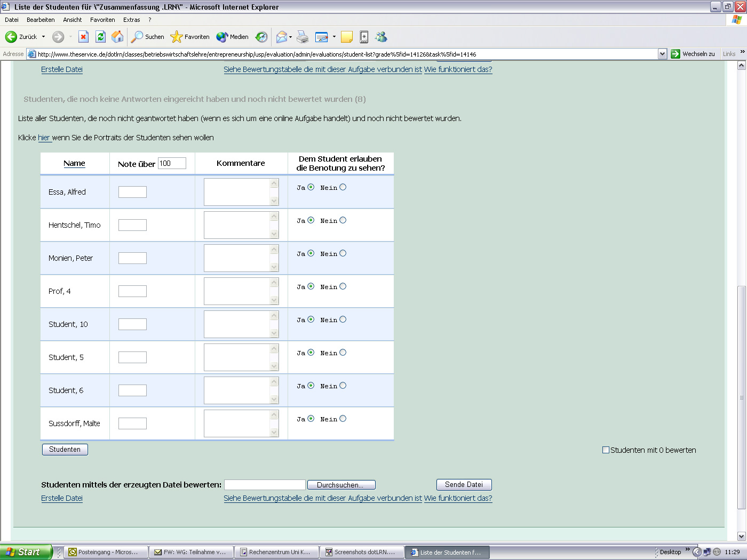Select the Drucken printer icon

click(x=303, y=37)
